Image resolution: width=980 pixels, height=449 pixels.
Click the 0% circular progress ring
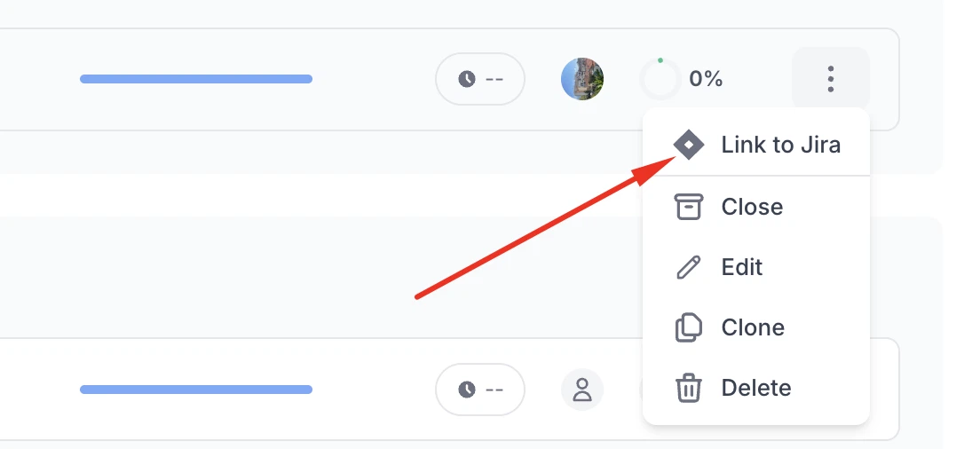pyautogui.click(x=660, y=80)
